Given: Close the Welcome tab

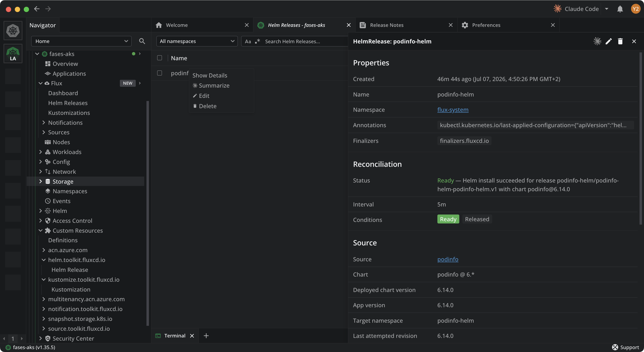Looking at the screenshot, I should coord(246,25).
